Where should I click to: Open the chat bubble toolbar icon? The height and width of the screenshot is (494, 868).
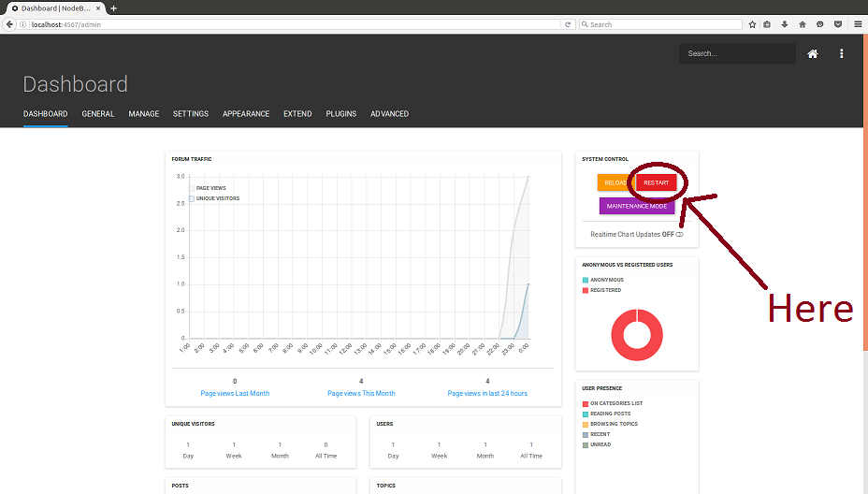[820, 24]
